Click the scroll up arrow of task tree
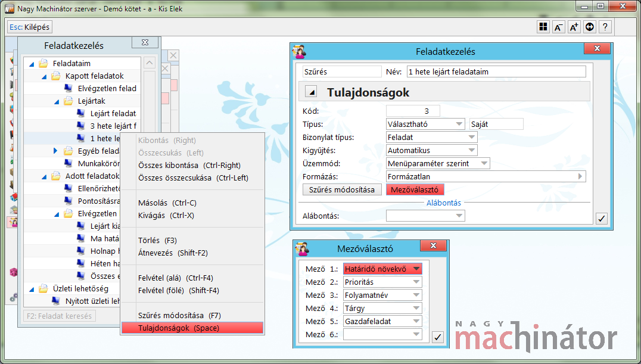Image resolution: width=641 pixels, height=364 pixels. (x=149, y=63)
